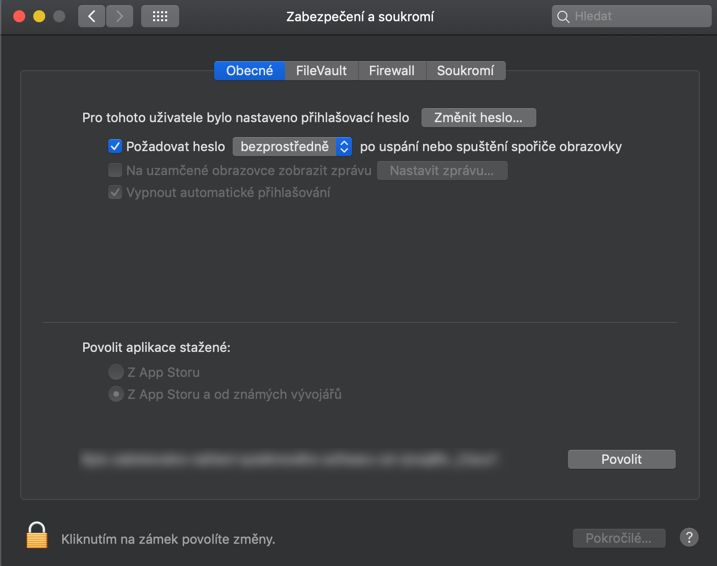Open help with the question mark button
Image resolution: width=717 pixels, height=566 pixels.
tap(689, 537)
